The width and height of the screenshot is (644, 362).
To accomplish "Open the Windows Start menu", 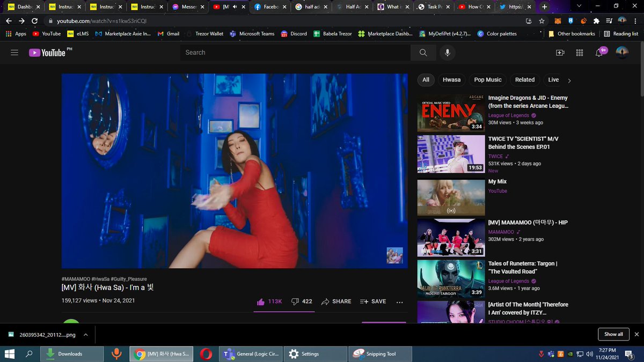I will tap(9, 354).
